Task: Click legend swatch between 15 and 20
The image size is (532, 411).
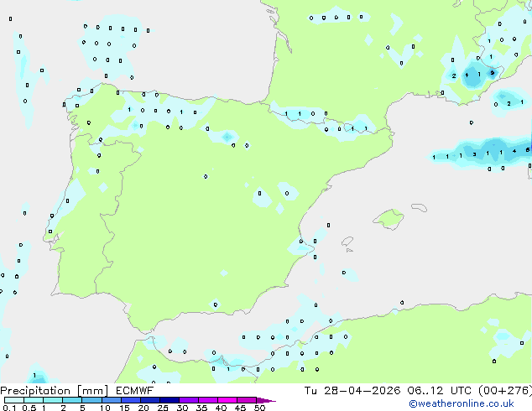Action: point(131,400)
